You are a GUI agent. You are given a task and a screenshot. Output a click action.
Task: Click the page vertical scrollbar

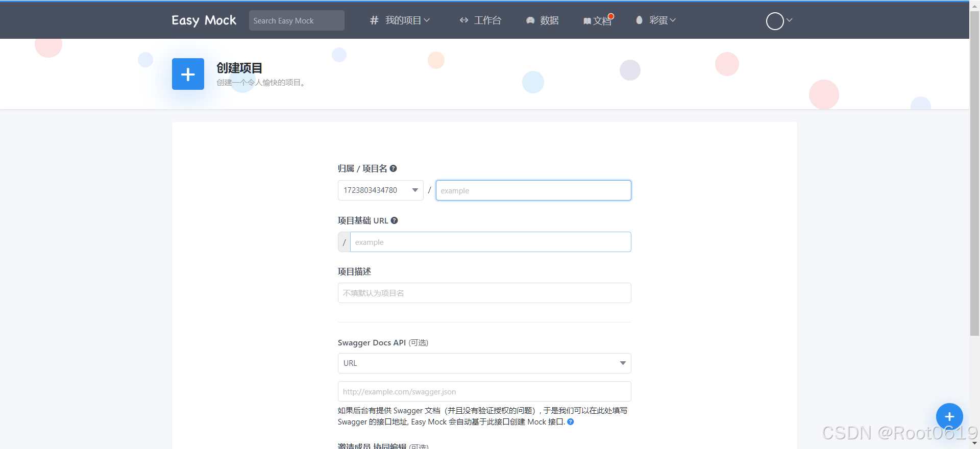click(974, 173)
